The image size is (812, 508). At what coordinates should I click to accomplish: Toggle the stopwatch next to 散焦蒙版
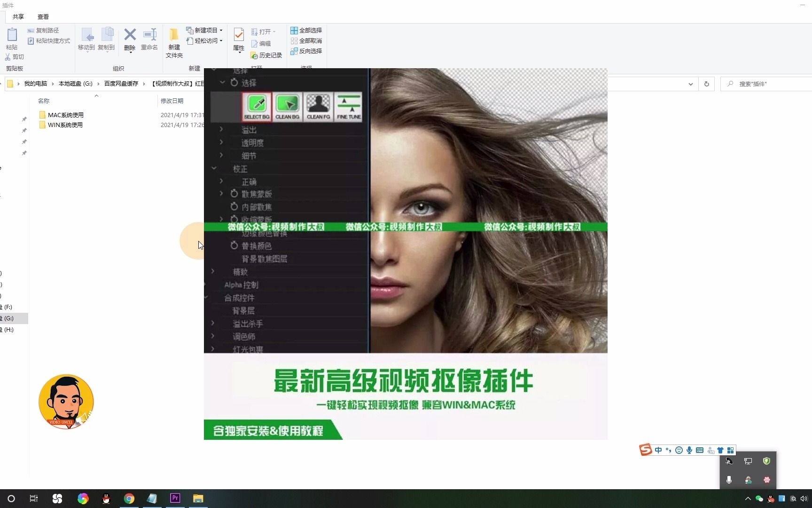(234, 193)
